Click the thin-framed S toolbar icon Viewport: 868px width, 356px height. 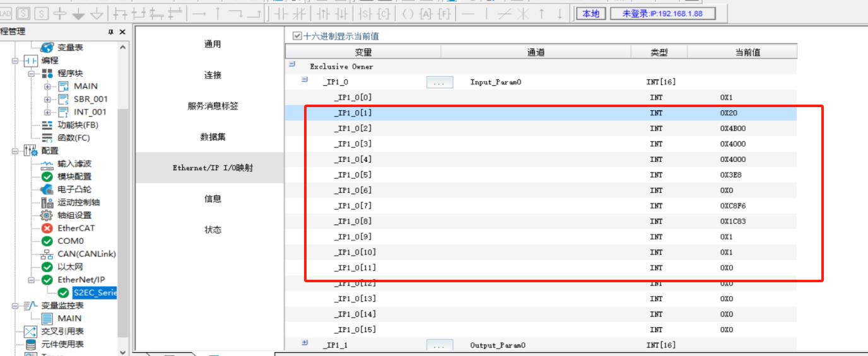(x=41, y=13)
